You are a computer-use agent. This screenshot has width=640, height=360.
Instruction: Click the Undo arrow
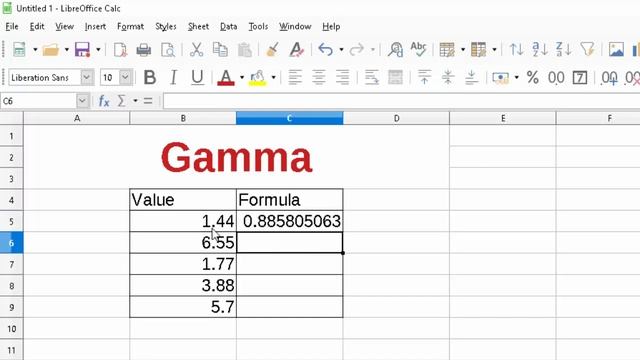326,50
